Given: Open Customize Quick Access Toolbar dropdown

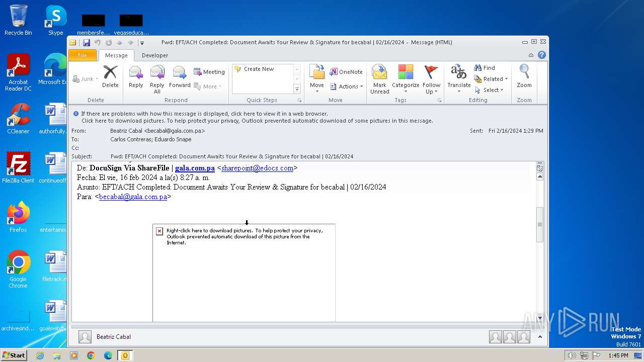Looking at the screenshot, I should [142, 43].
